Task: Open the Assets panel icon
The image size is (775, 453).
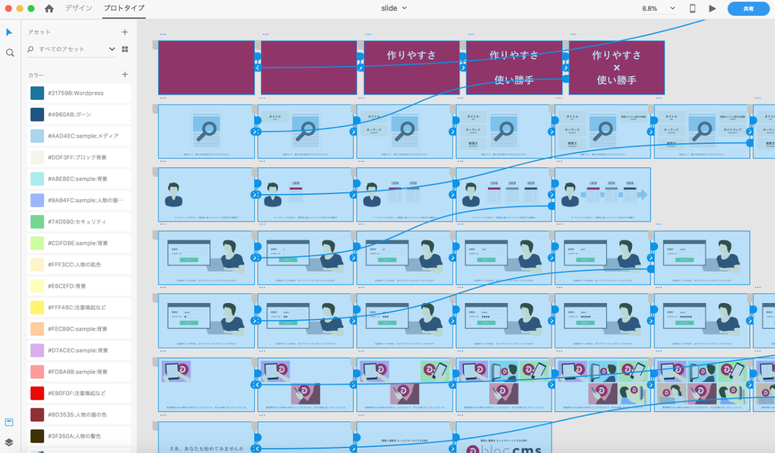Action: click(x=9, y=422)
